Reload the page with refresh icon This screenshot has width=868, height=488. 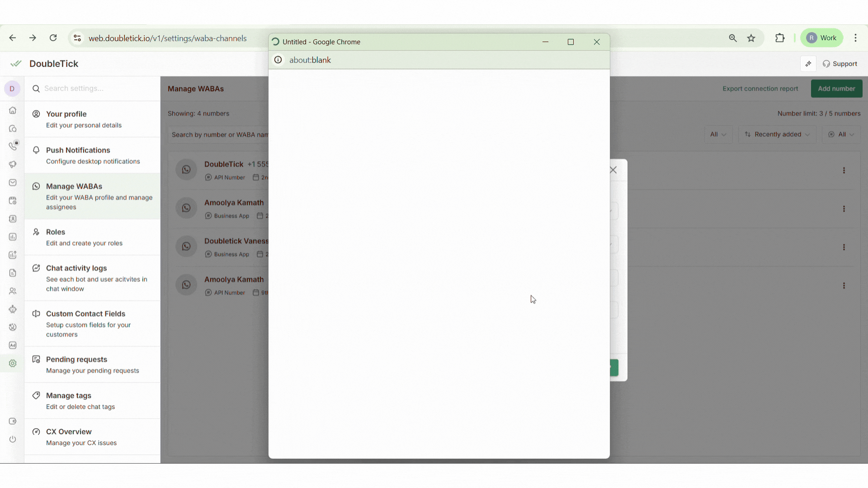point(53,38)
